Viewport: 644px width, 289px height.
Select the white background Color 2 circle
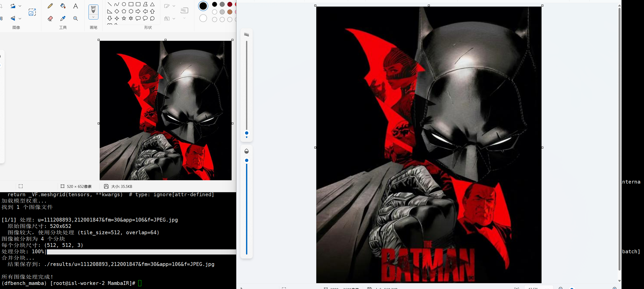[x=203, y=18]
